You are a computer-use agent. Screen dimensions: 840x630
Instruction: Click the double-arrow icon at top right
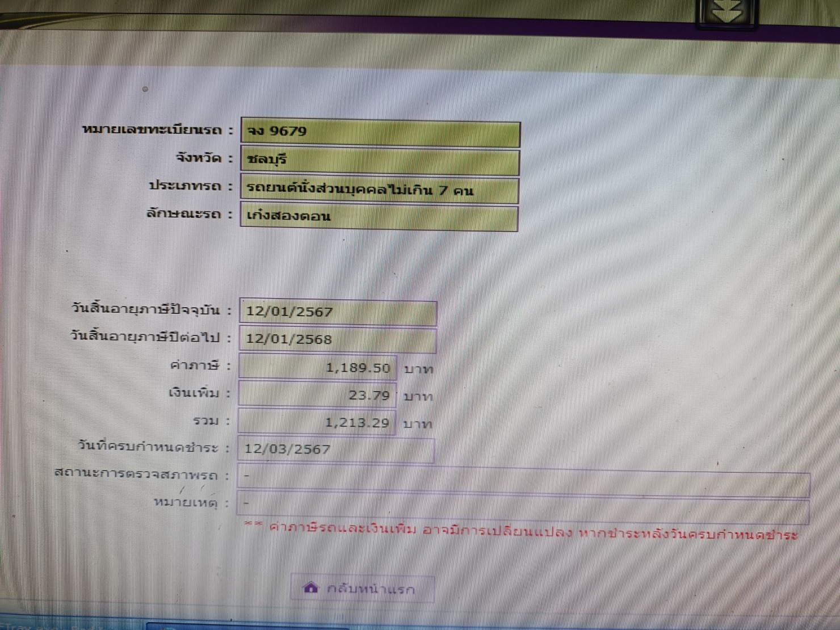click(727, 11)
